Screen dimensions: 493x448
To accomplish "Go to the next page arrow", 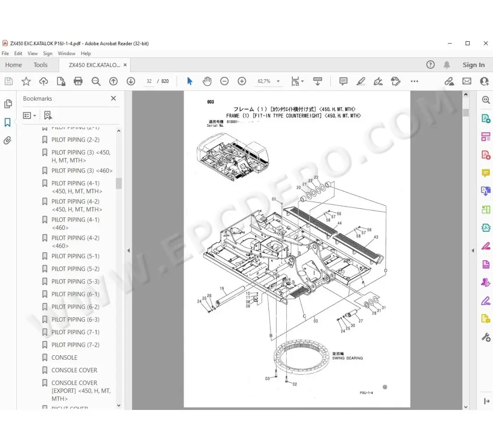I will [131, 82].
